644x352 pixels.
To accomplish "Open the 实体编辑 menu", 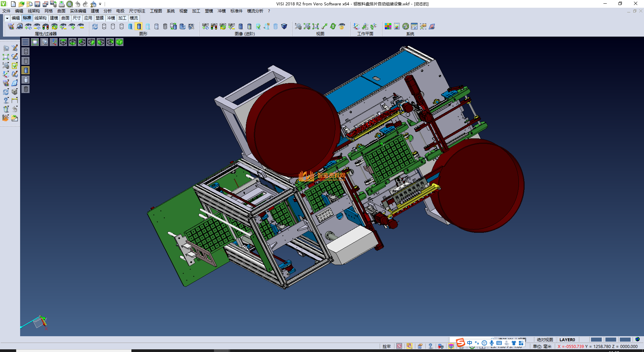I will tap(78, 11).
